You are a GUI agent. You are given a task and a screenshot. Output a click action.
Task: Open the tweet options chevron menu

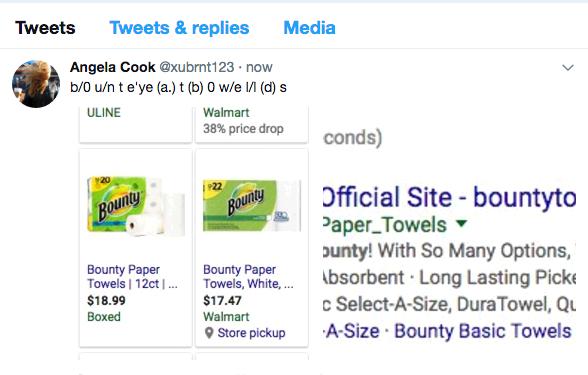point(568,68)
